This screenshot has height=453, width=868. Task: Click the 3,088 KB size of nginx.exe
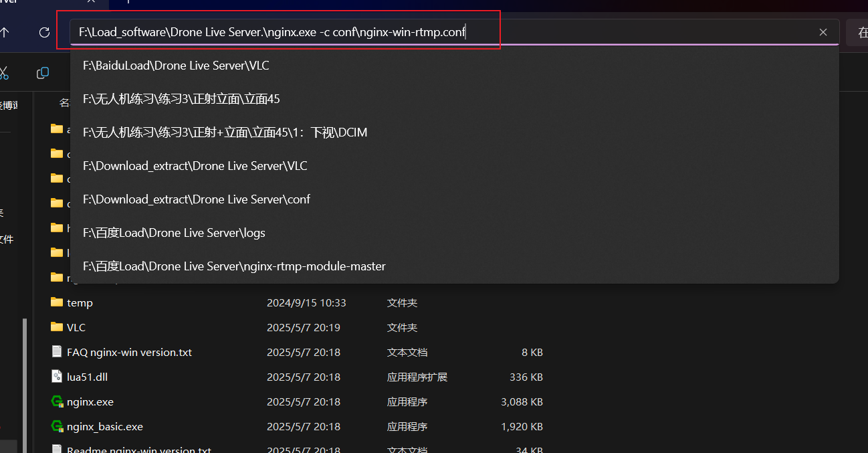[522, 402]
